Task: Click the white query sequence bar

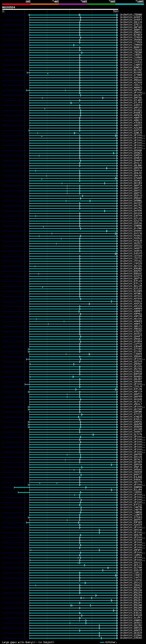Action: tap(60, 10)
